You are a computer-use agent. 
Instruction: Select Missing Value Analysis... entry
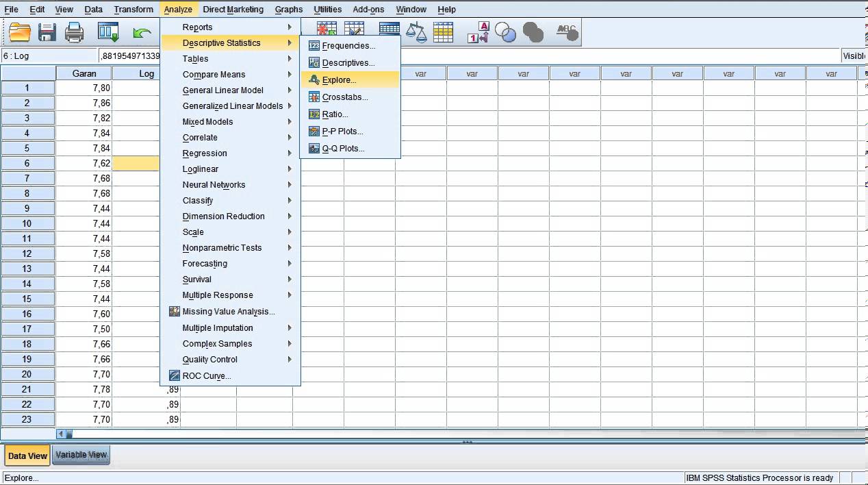point(230,312)
